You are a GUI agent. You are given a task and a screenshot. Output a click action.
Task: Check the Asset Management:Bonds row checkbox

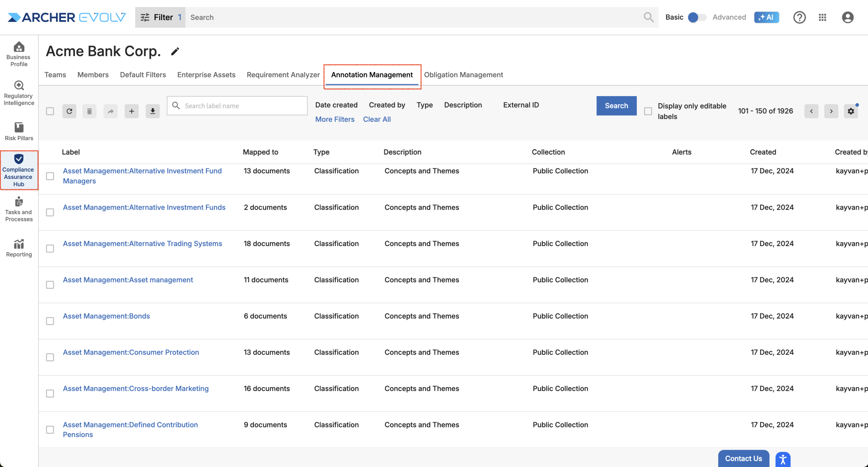click(x=50, y=321)
